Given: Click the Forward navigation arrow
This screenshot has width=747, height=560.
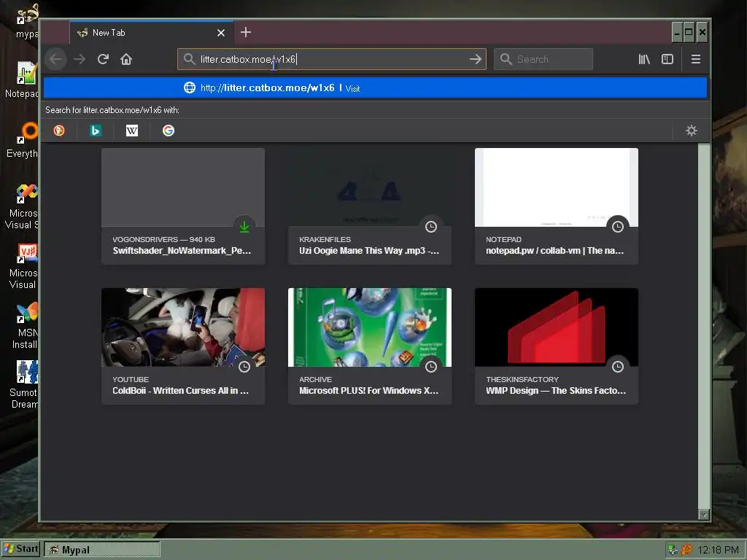Looking at the screenshot, I should pyautogui.click(x=80, y=59).
